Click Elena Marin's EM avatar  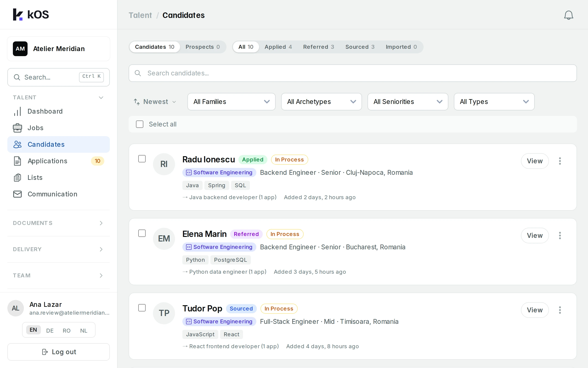click(164, 239)
